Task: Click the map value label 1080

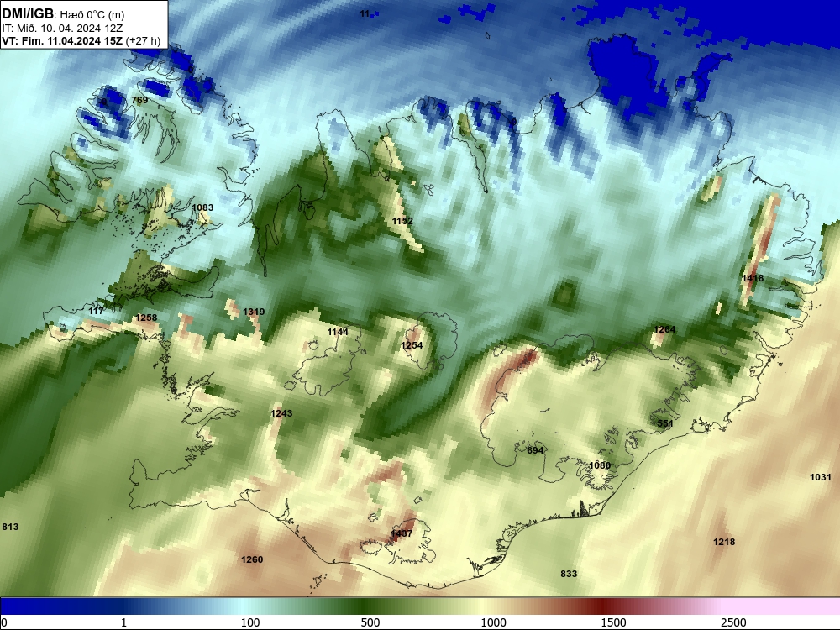Action: [x=600, y=465]
